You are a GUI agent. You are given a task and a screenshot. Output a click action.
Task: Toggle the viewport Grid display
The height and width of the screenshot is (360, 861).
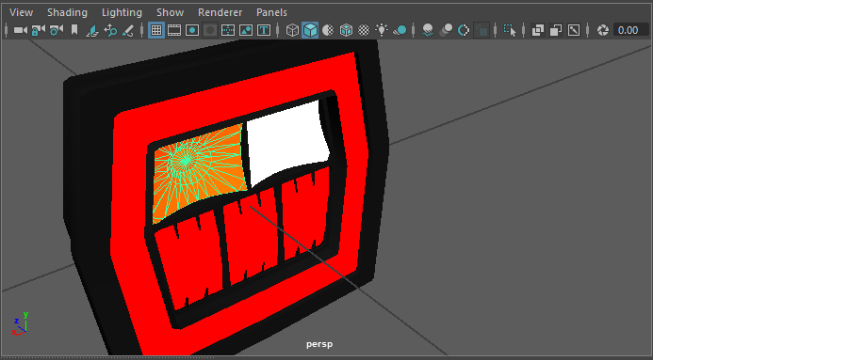pyautogui.click(x=156, y=30)
